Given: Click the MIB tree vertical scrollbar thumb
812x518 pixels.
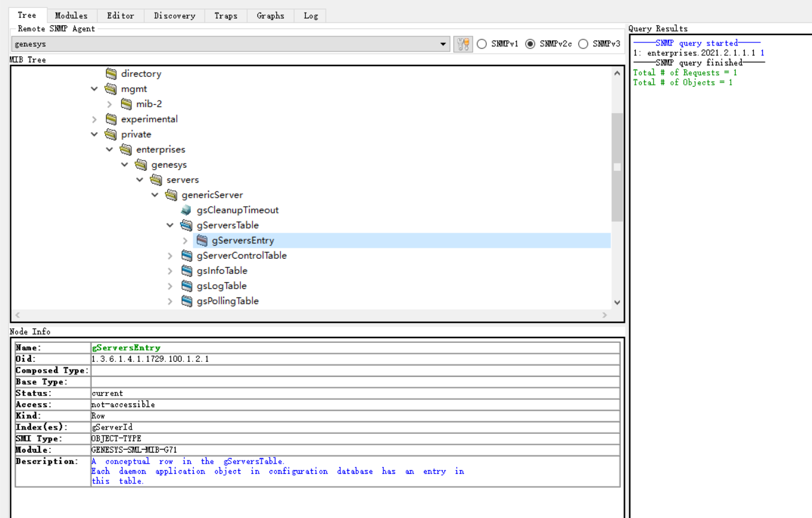Looking at the screenshot, I should [617, 167].
